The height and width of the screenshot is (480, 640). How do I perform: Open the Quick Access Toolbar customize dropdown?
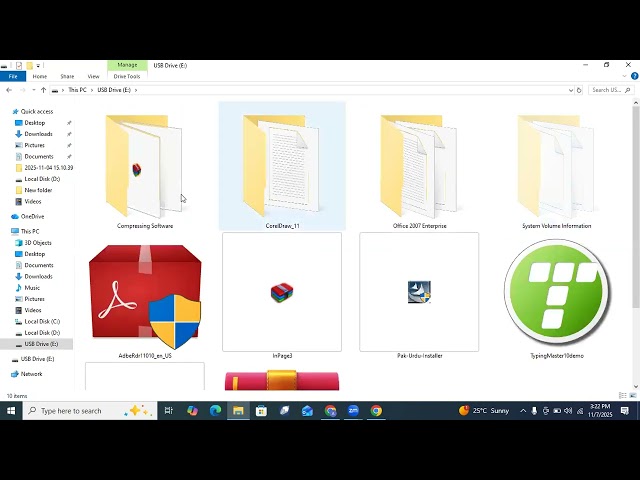click(x=38, y=65)
